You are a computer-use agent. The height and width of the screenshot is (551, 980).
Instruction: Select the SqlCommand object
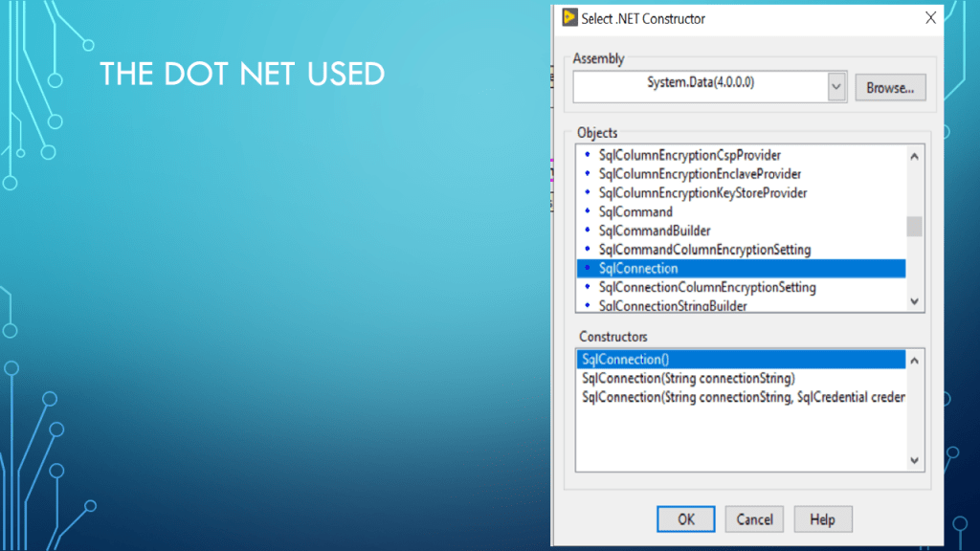tap(635, 211)
